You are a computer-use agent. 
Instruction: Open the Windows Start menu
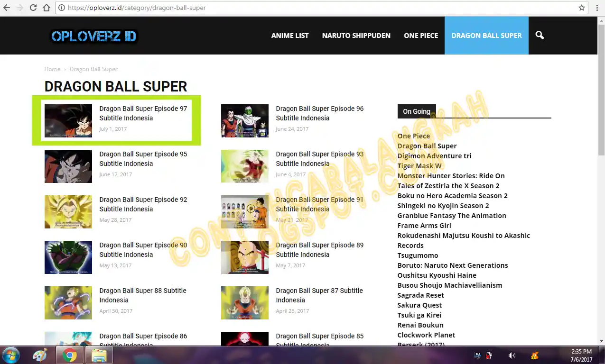11,355
